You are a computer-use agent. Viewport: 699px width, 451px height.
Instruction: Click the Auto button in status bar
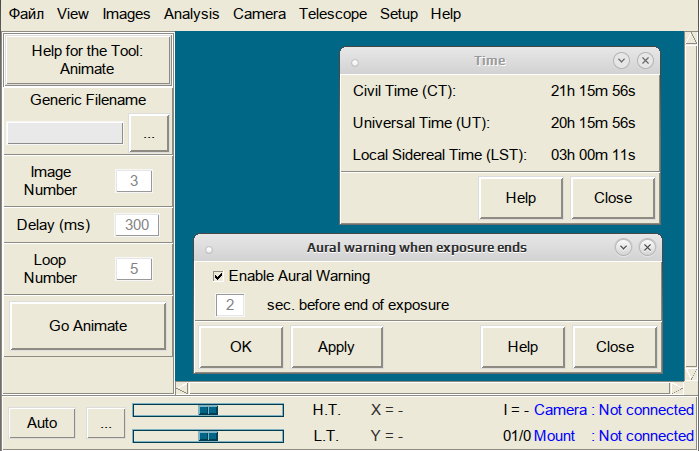tap(42, 422)
